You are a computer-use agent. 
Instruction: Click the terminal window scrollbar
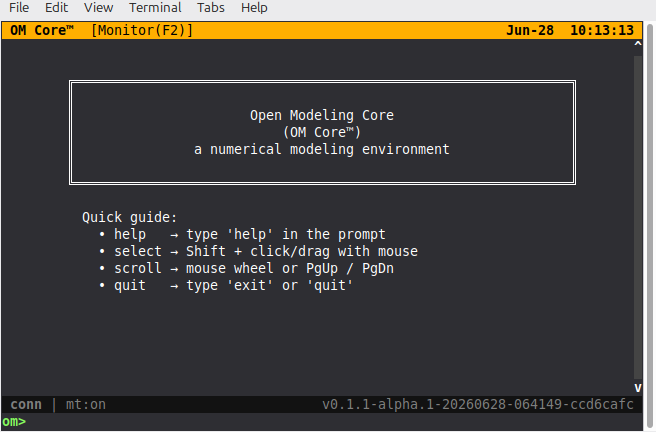(x=650, y=226)
